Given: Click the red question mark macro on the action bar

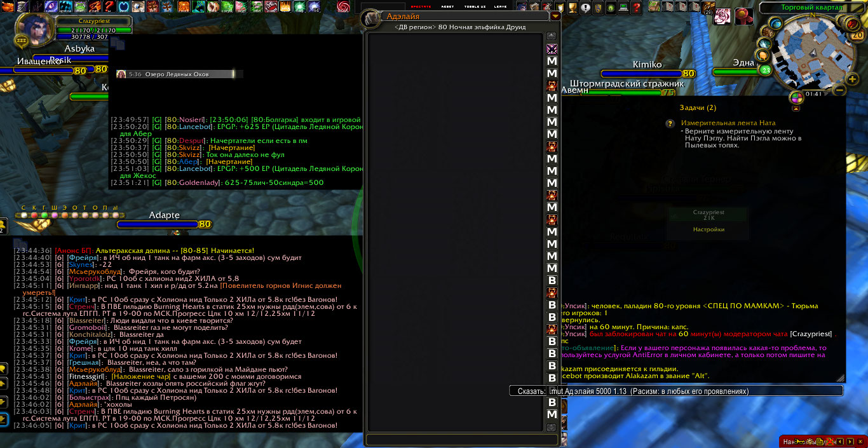Looking at the screenshot, I should tap(109, 7).
